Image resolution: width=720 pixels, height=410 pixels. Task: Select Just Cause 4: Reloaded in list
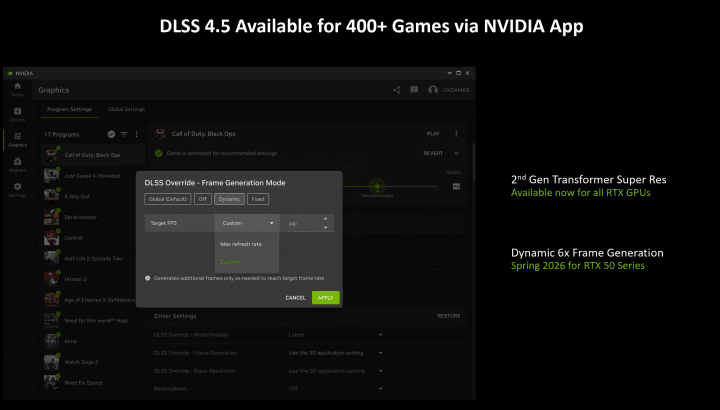pos(93,176)
